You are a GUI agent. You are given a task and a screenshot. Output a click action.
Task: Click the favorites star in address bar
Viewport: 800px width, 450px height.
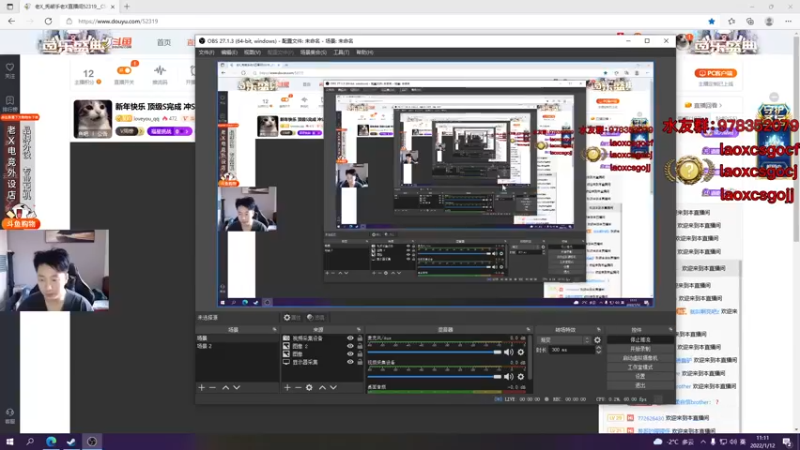711,21
